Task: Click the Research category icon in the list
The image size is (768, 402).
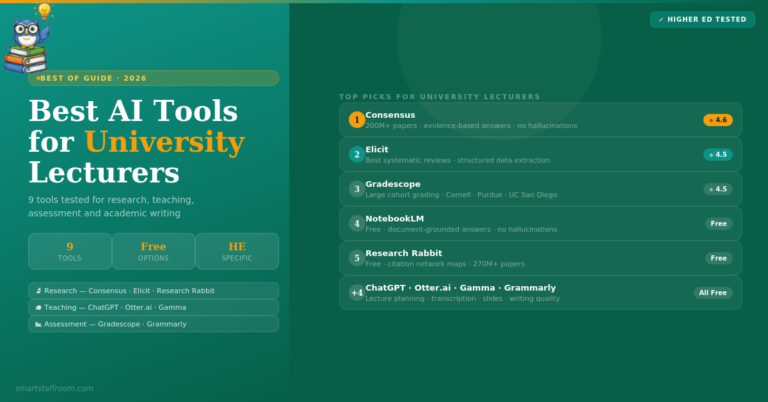Action: (38, 291)
